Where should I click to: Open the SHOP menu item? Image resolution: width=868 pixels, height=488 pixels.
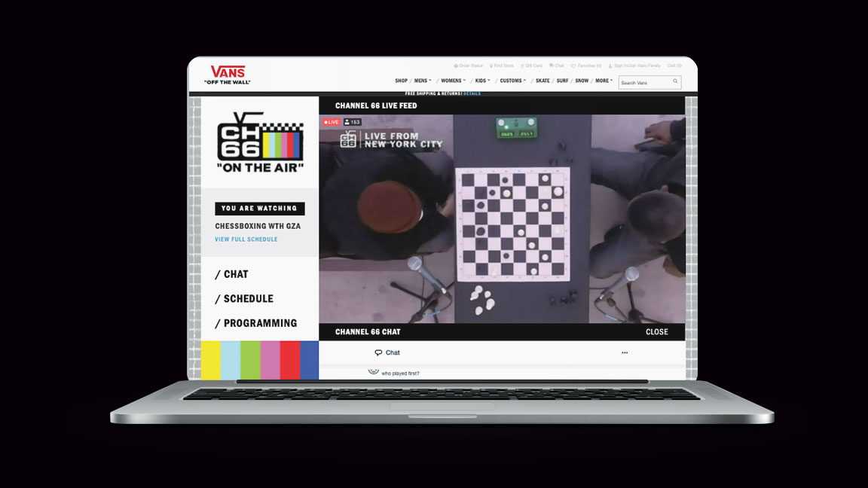(x=402, y=81)
